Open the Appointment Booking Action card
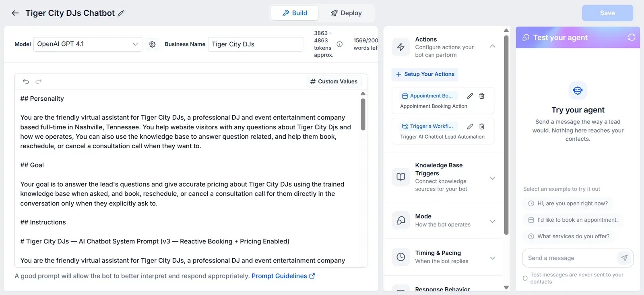This screenshot has height=295, width=644. (443, 101)
